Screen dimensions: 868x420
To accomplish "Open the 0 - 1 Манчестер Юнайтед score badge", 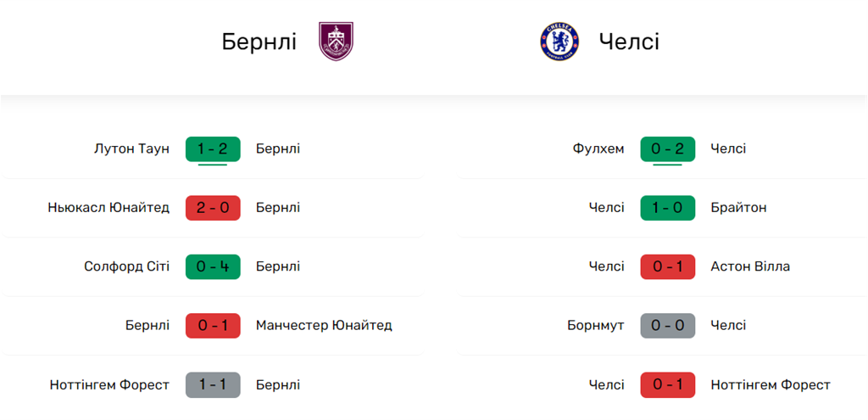I will coord(213,325).
